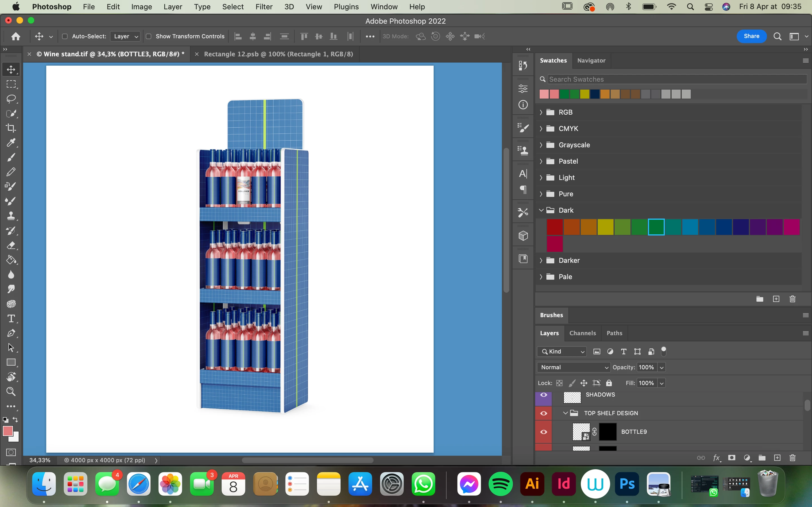The image size is (812, 507).
Task: Switch to the Channels tab
Action: [x=582, y=333]
